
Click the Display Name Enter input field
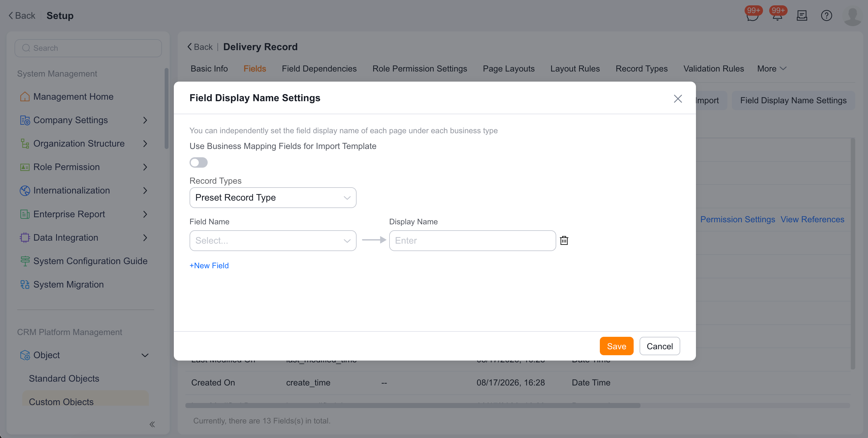click(472, 241)
